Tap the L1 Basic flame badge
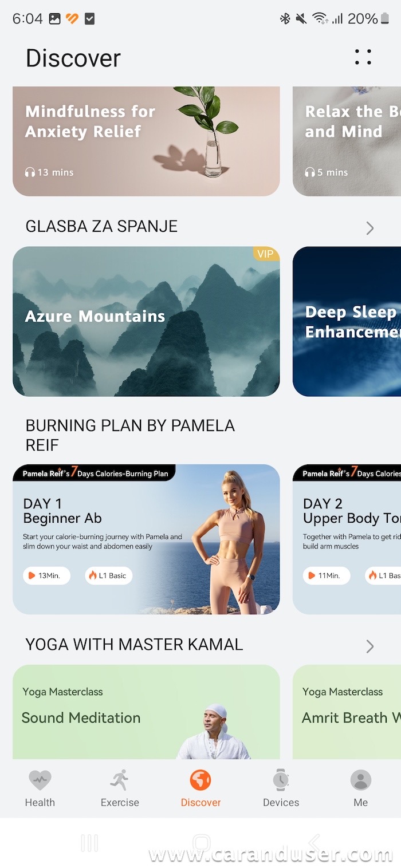The width and height of the screenshot is (401, 868). click(x=108, y=575)
